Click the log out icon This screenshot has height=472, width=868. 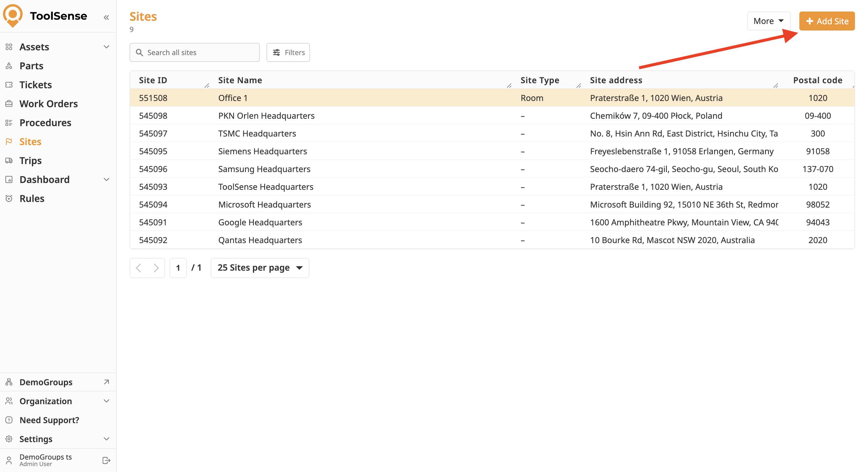coord(106,460)
